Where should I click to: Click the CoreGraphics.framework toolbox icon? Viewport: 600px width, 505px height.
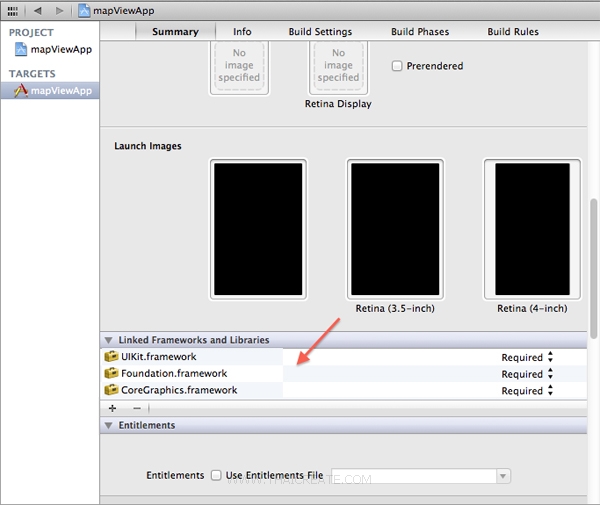pyautogui.click(x=111, y=390)
